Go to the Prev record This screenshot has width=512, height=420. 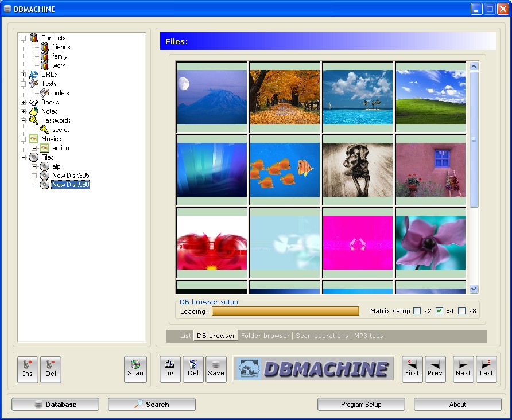[435, 369]
